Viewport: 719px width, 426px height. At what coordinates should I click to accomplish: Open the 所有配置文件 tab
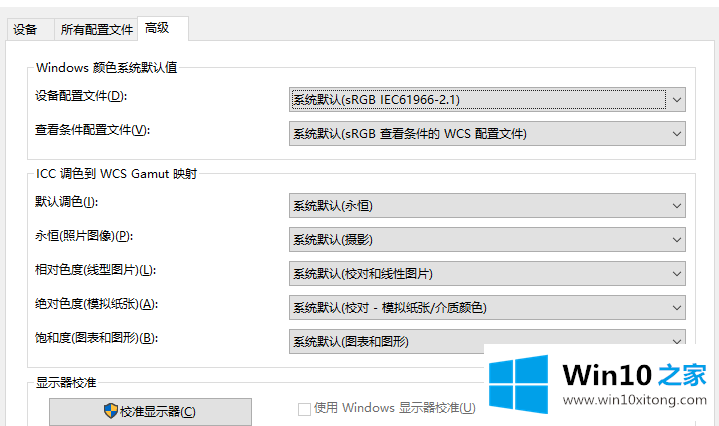pyautogui.click(x=96, y=29)
